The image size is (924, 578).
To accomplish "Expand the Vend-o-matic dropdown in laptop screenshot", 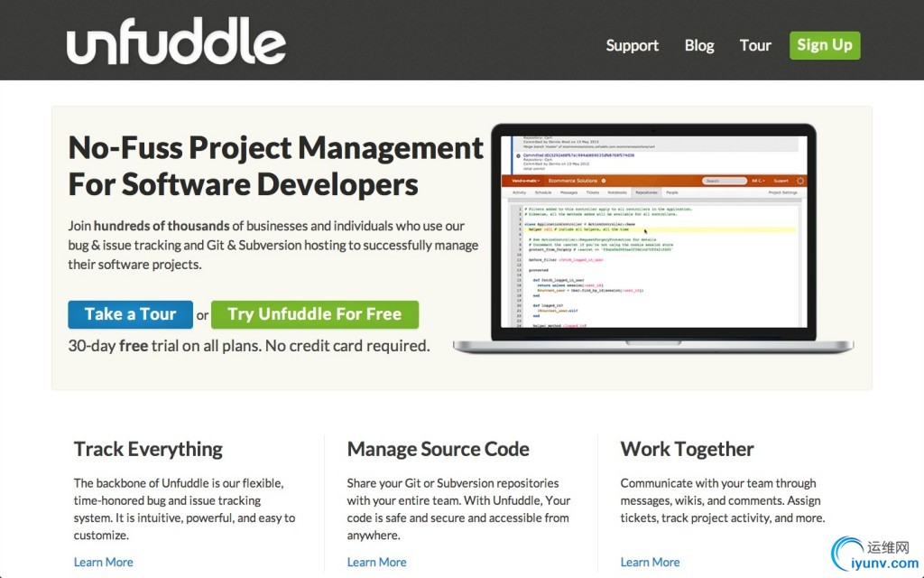I will click(525, 181).
